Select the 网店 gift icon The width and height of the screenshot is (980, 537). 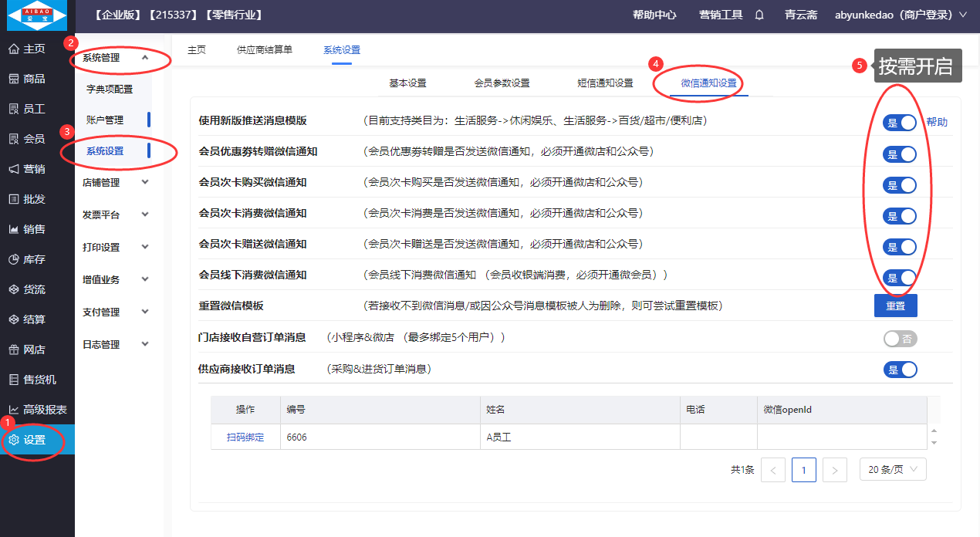13,350
